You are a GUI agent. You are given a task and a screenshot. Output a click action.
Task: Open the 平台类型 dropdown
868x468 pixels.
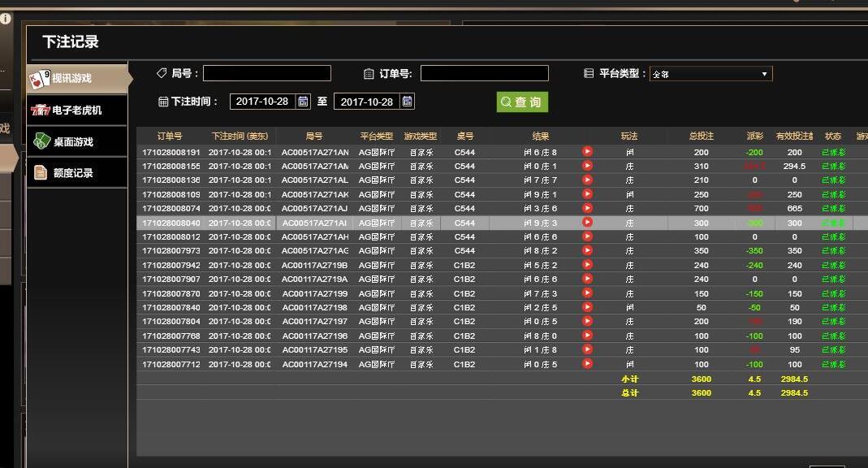pos(710,74)
